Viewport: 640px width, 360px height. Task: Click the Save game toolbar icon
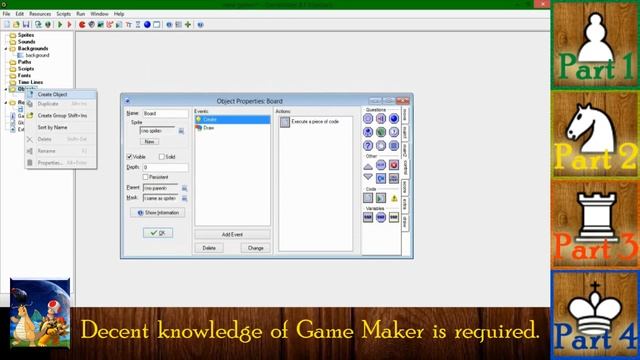[26, 24]
